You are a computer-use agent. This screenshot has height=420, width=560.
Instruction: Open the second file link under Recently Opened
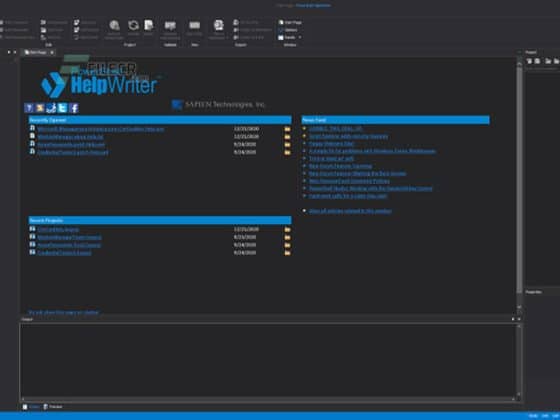pos(70,137)
